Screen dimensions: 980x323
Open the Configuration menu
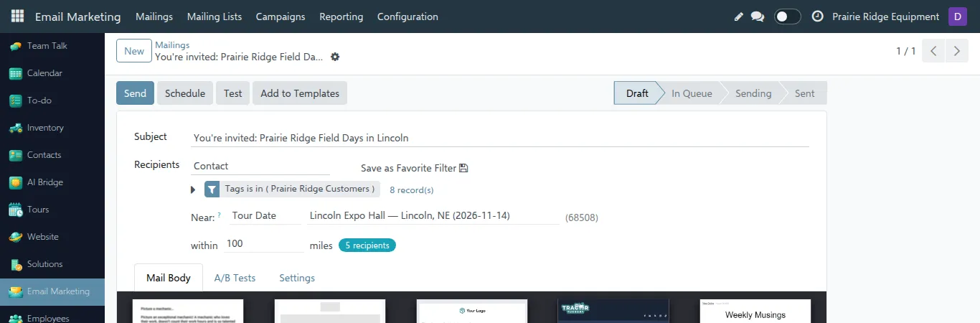[407, 17]
